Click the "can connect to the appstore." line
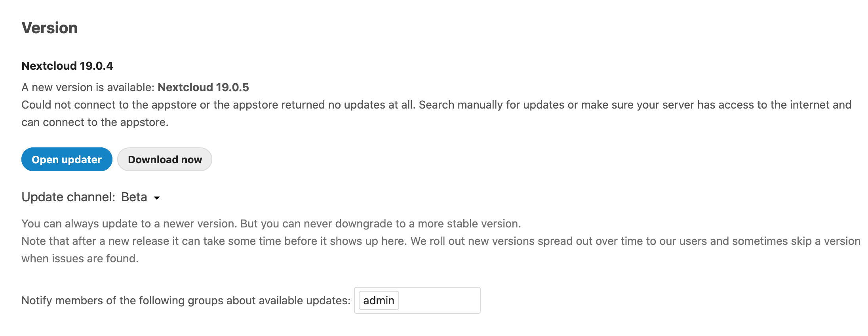Image resolution: width=868 pixels, height=336 pixels. [x=95, y=122]
